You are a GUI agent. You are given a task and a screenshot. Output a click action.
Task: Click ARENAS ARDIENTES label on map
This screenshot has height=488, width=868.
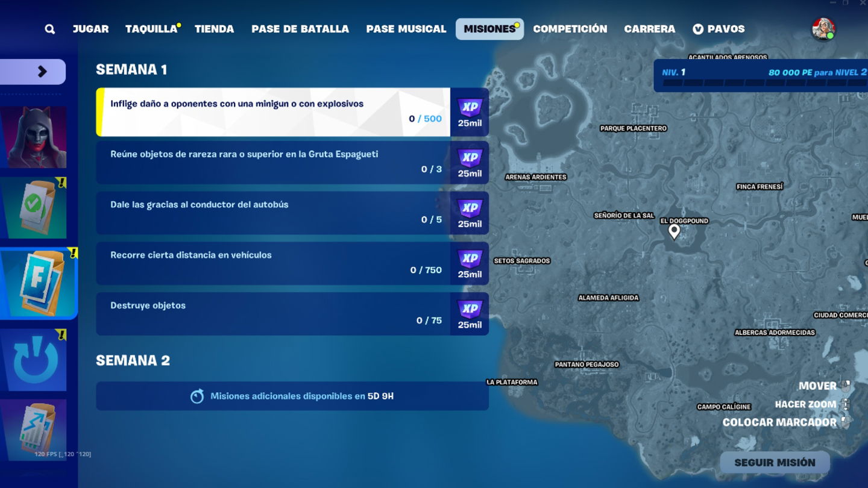(536, 177)
